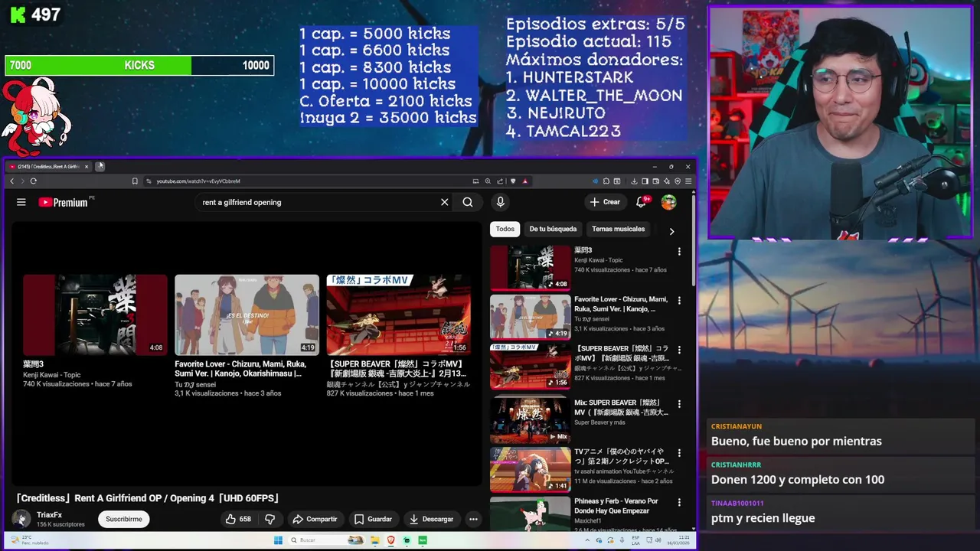Open the browser downloads icon in the toolbar
Viewport: 980px width, 551px height.
[634, 181]
